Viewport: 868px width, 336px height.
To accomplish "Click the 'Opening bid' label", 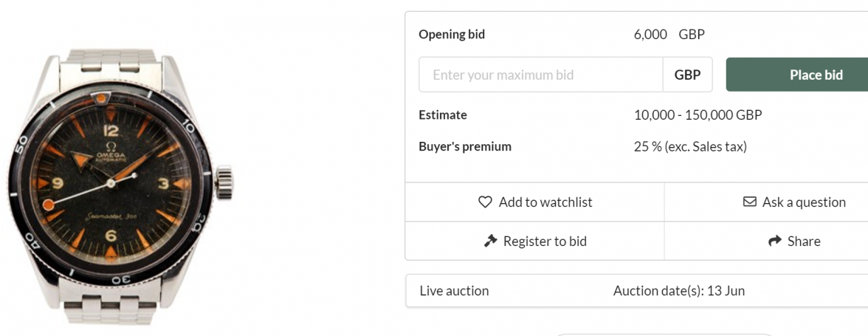I will 452,35.
